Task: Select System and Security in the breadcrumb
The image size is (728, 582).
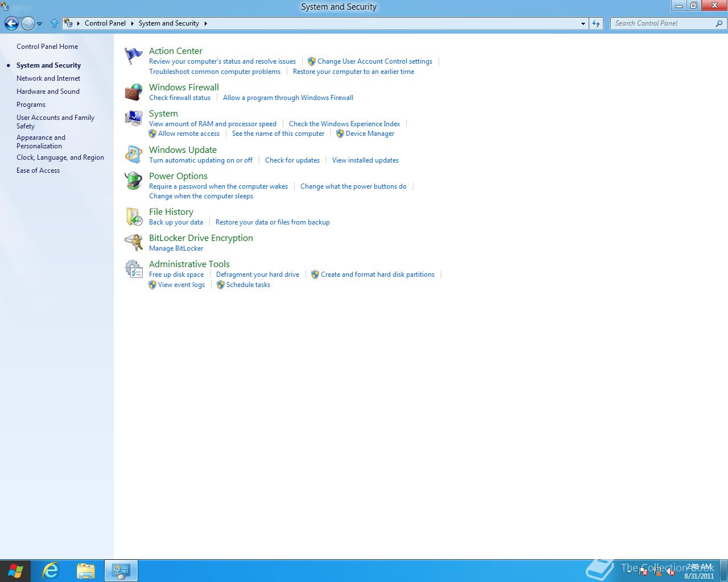Action: pos(169,23)
